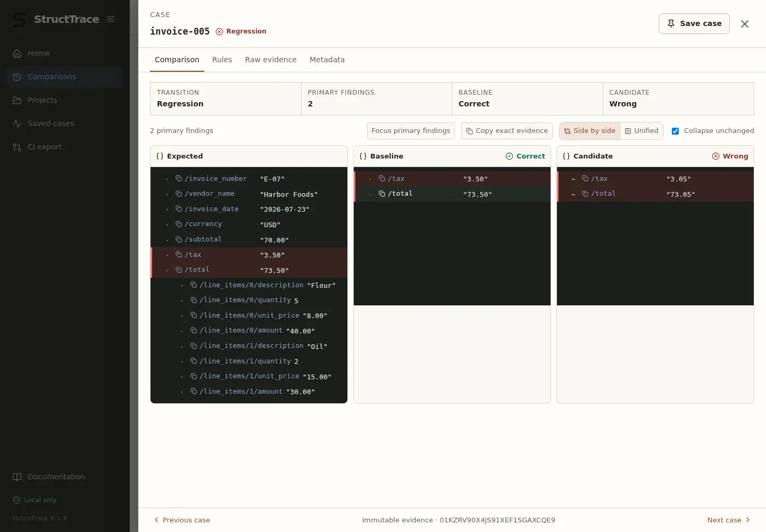Screen dimensions: 766x532
Task: Switch to the Rules tab
Action: point(222,60)
